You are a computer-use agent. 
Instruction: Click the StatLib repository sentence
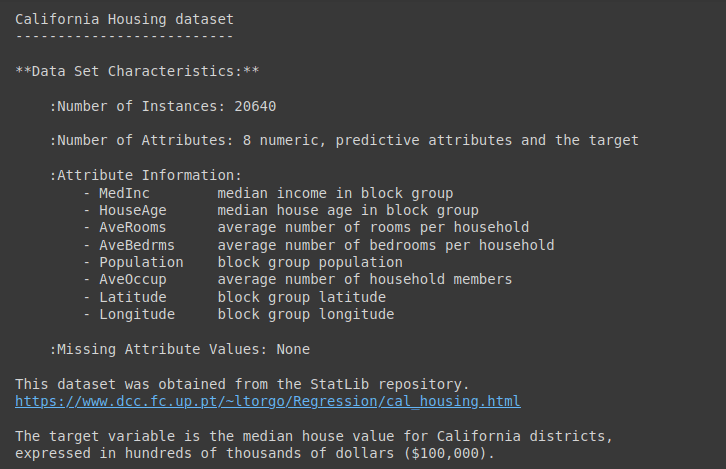242,384
